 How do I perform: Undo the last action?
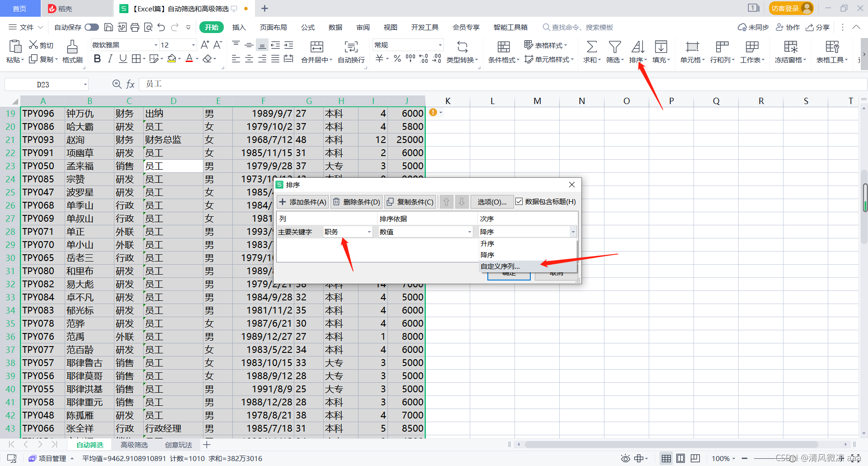161,27
